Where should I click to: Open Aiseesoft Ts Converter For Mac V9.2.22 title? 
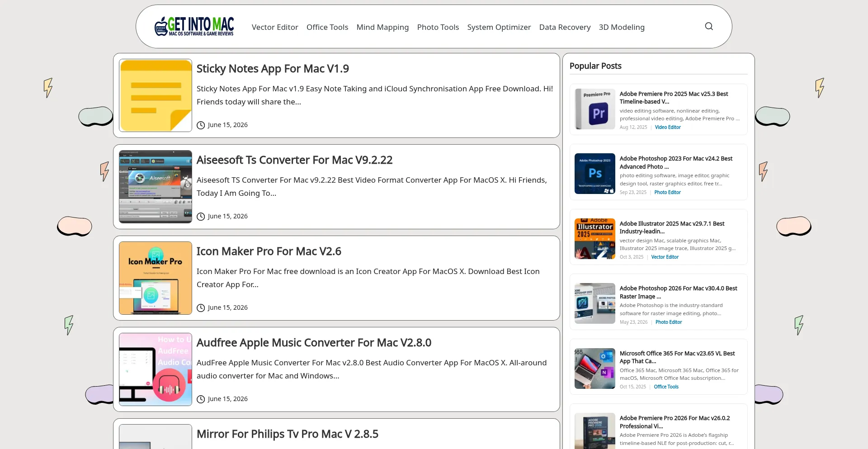tap(294, 160)
